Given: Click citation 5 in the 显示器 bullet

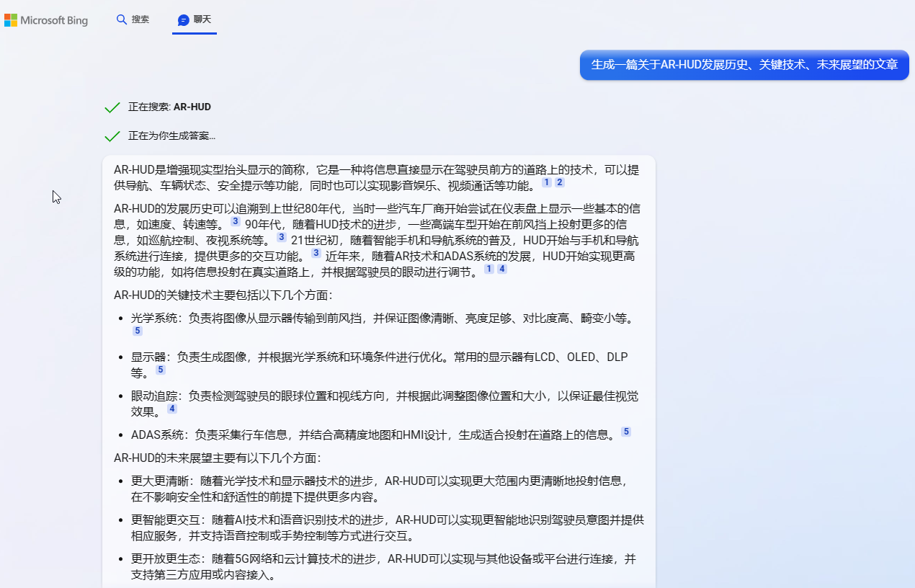Looking at the screenshot, I should point(160,369).
